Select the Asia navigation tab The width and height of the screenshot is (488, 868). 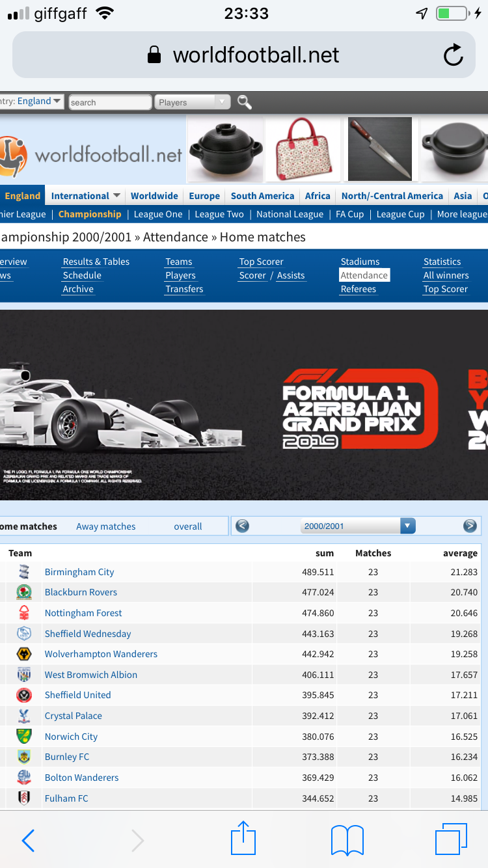[463, 196]
